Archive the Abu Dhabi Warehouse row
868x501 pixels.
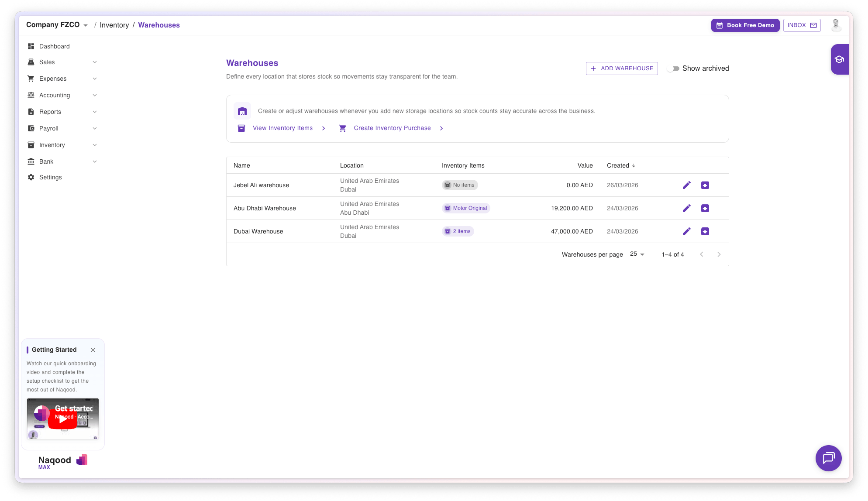coord(705,208)
